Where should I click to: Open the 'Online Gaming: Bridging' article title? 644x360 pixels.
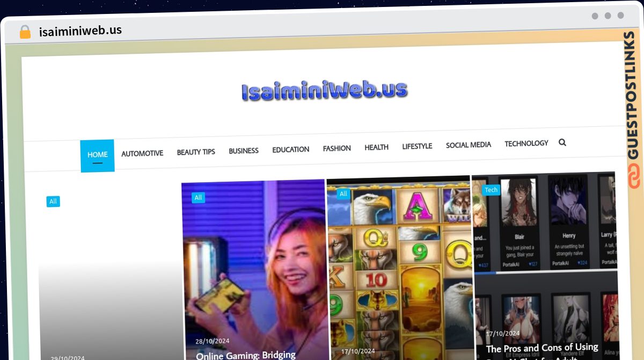click(246, 355)
